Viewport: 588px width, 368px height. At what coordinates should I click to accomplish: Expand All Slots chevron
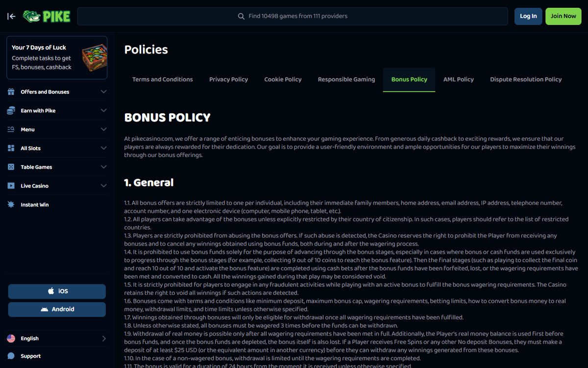103,148
